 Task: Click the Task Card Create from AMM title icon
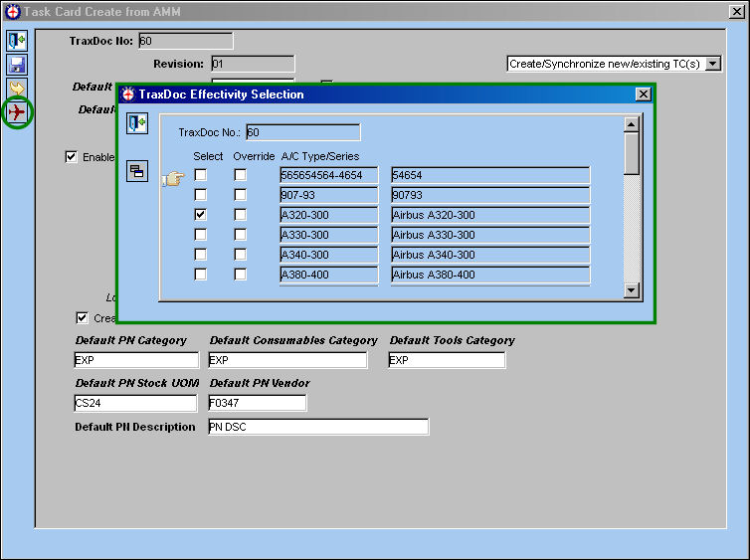pyautogui.click(x=13, y=12)
